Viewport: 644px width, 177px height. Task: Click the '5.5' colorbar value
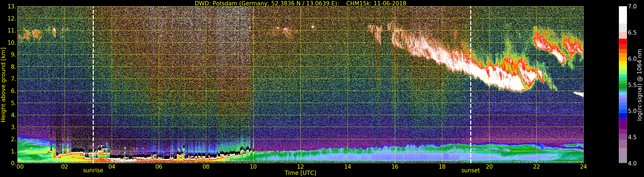[632, 85]
